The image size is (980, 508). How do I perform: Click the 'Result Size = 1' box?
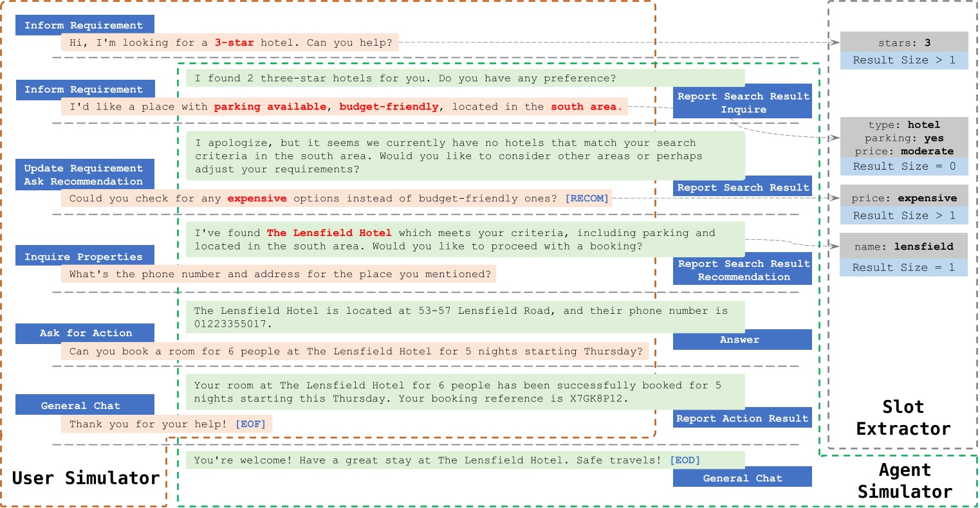[903, 268]
